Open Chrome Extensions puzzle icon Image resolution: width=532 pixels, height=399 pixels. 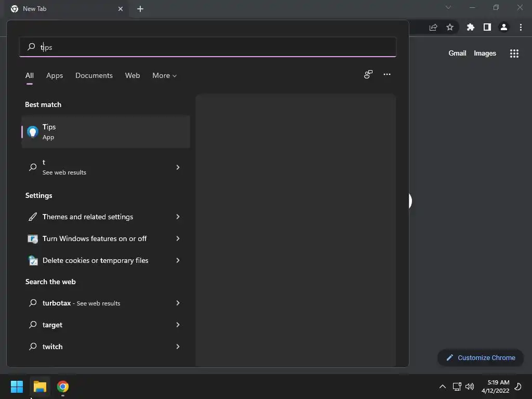(x=471, y=27)
